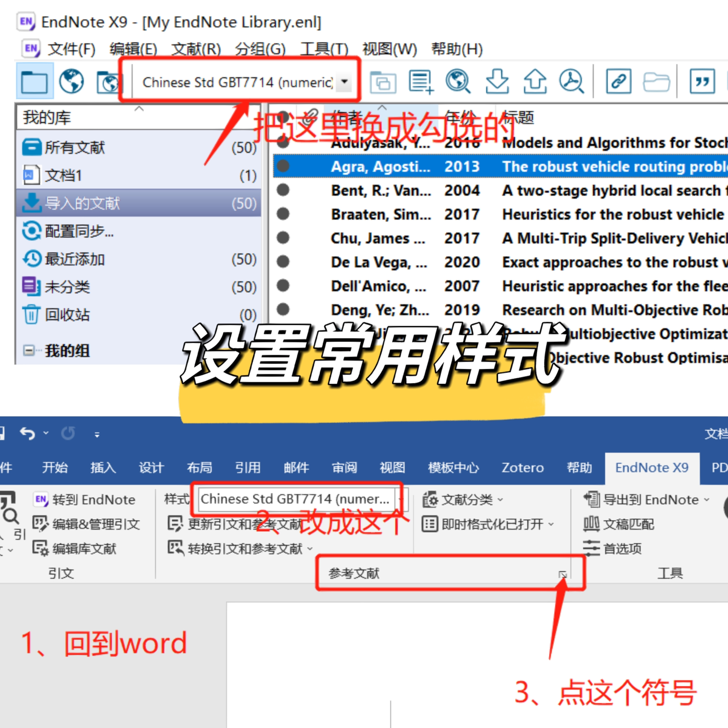Sort library panel by 我的库 header
Screen dimensions: 728x728
139,117
